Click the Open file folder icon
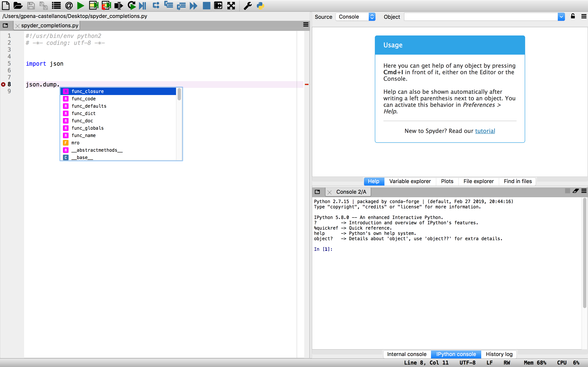Screen dimensions: 588x367 pos(18,6)
